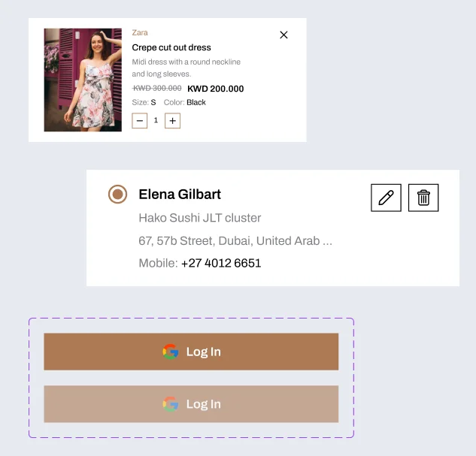Increase quantity with the plus button

172,120
